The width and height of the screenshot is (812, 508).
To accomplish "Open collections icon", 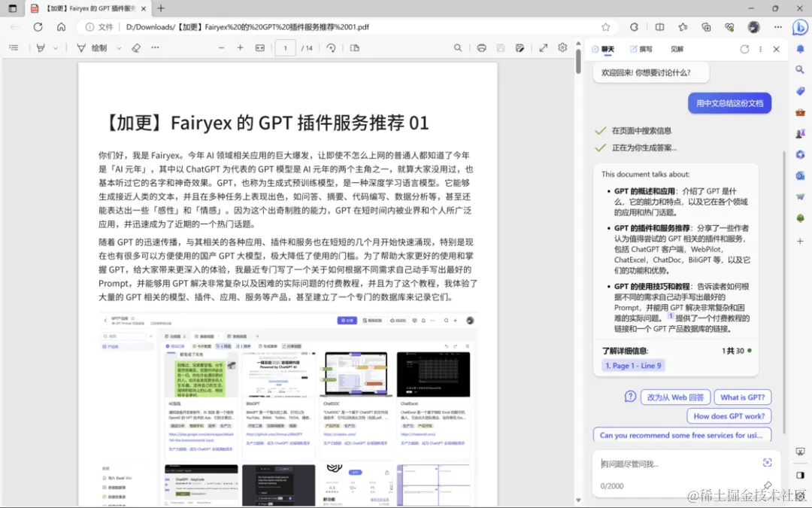I will coord(706,27).
